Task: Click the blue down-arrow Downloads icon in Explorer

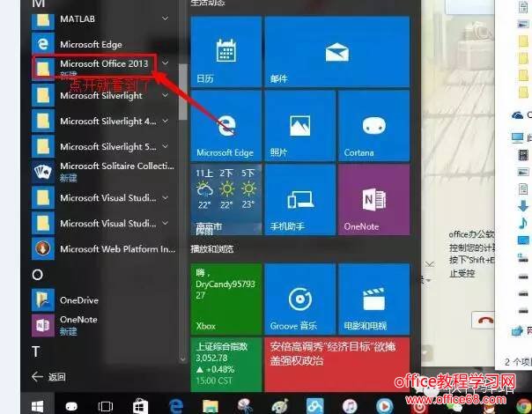Action: coord(523,205)
